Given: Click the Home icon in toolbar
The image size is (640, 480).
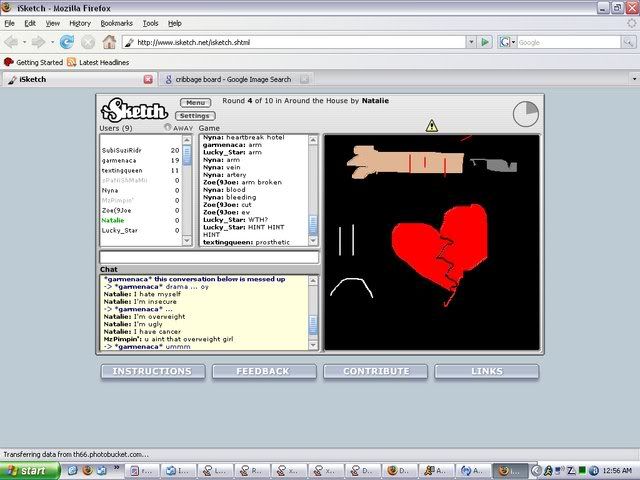Looking at the screenshot, I should click(109, 42).
